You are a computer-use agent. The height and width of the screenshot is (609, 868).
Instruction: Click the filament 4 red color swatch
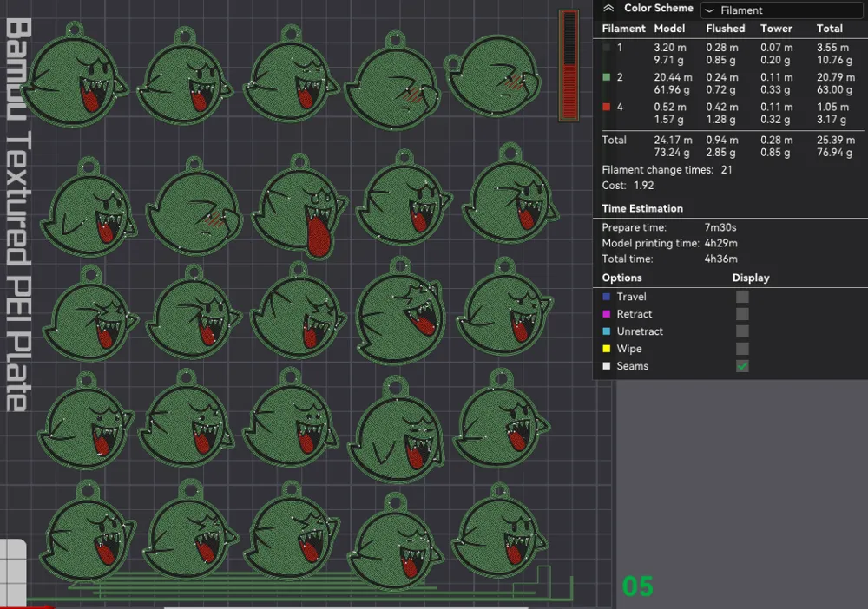(607, 108)
